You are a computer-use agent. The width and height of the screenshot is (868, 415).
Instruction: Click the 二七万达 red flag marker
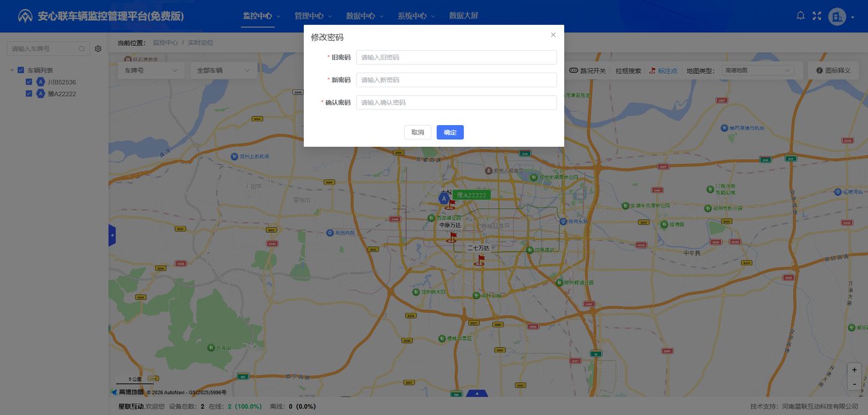click(480, 261)
